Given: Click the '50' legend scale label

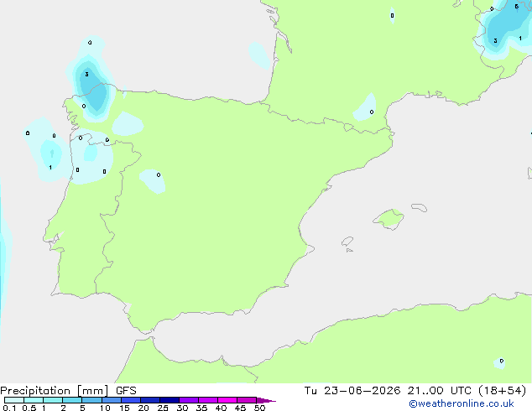Looking at the screenshot, I should [259, 408].
